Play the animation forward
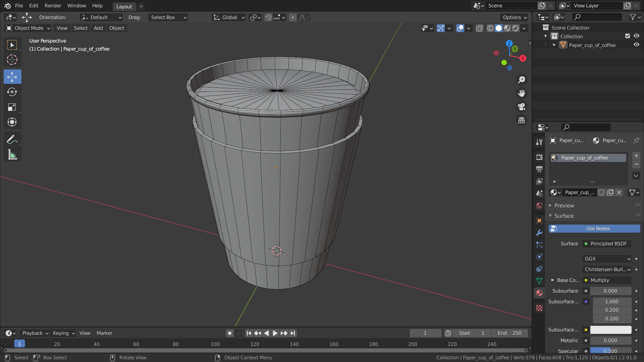The height and width of the screenshot is (362, 644). coord(275,333)
